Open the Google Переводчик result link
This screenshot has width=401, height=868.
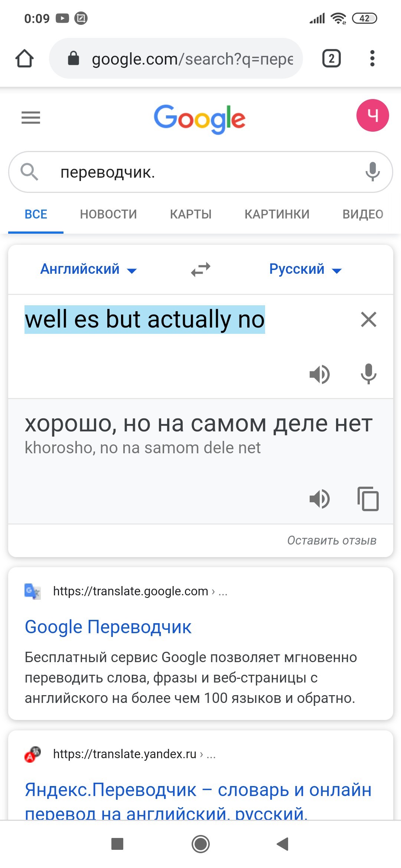tap(108, 627)
